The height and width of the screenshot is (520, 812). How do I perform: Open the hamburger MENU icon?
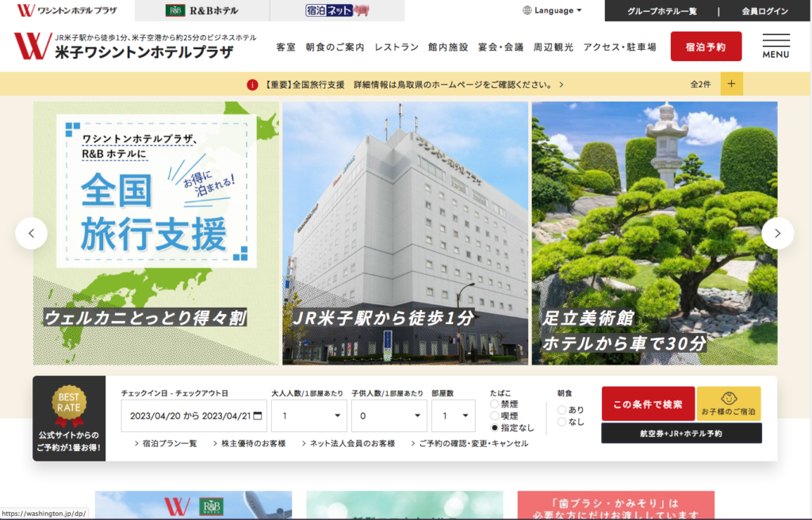tap(776, 46)
